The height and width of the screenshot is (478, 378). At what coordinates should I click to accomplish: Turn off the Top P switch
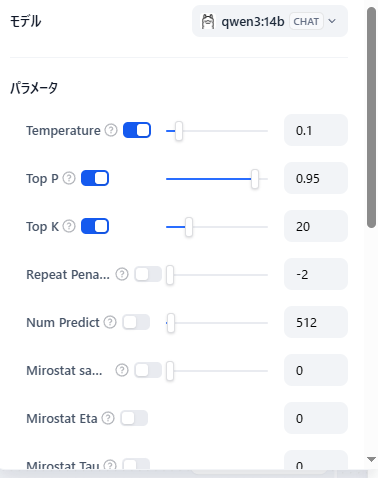click(95, 178)
